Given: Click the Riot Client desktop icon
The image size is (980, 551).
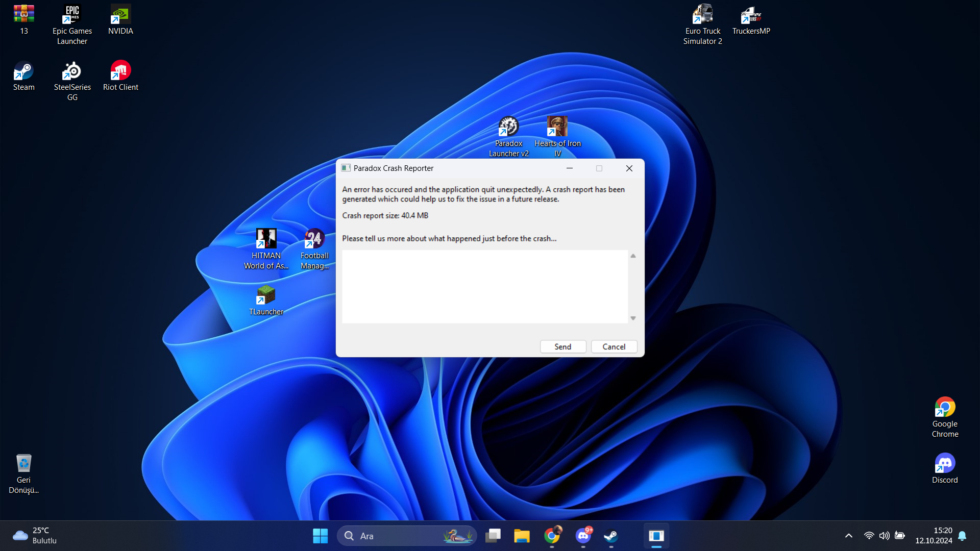Looking at the screenshot, I should click(120, 71).
